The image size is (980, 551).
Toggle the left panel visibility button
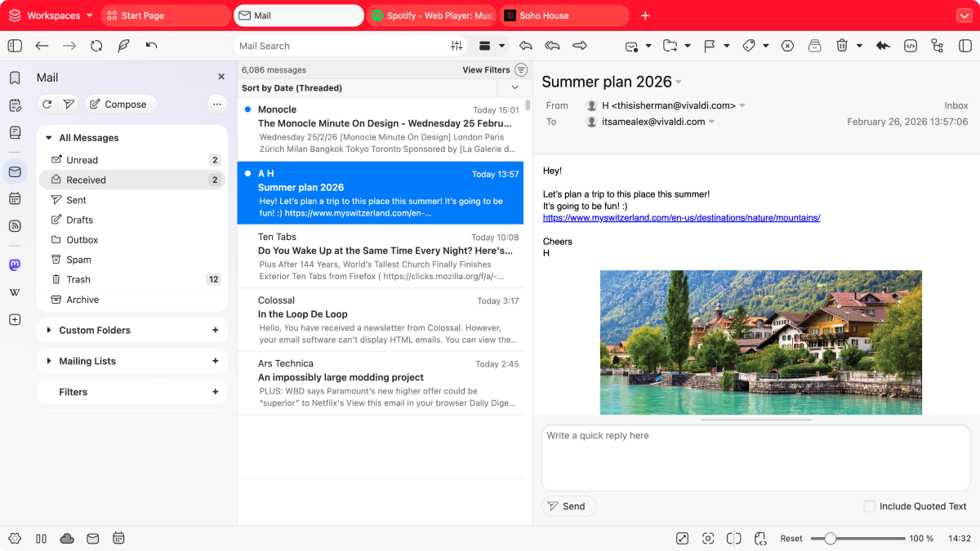click(15, 46)
